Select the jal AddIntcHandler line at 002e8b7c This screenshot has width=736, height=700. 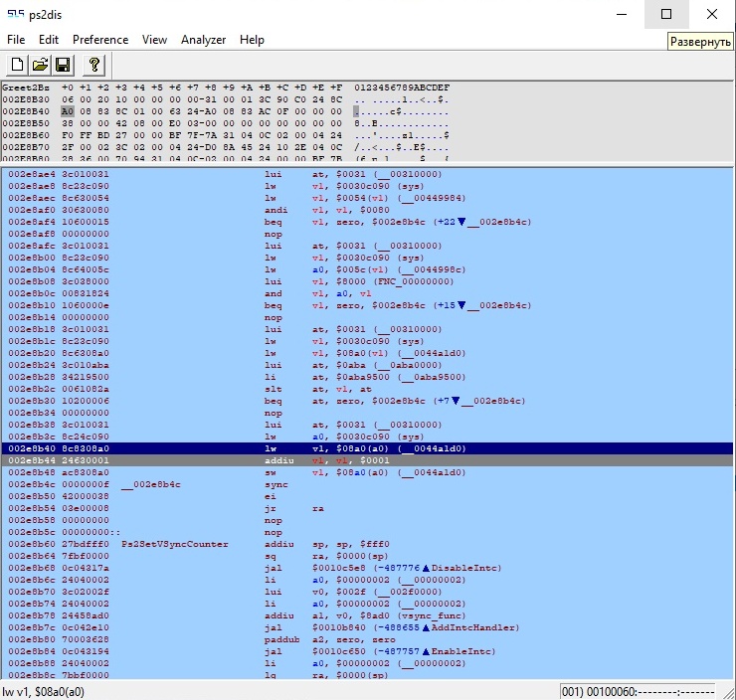pos(367,627)
